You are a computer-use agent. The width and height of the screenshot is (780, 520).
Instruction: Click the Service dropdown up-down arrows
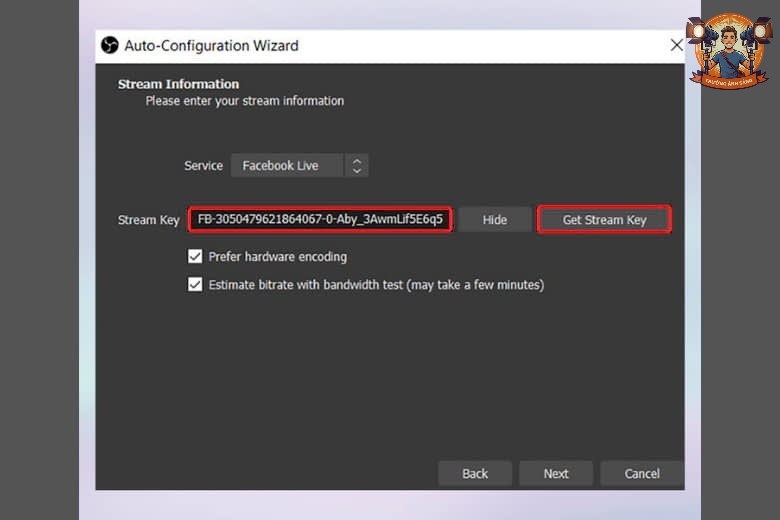point(357,166)
